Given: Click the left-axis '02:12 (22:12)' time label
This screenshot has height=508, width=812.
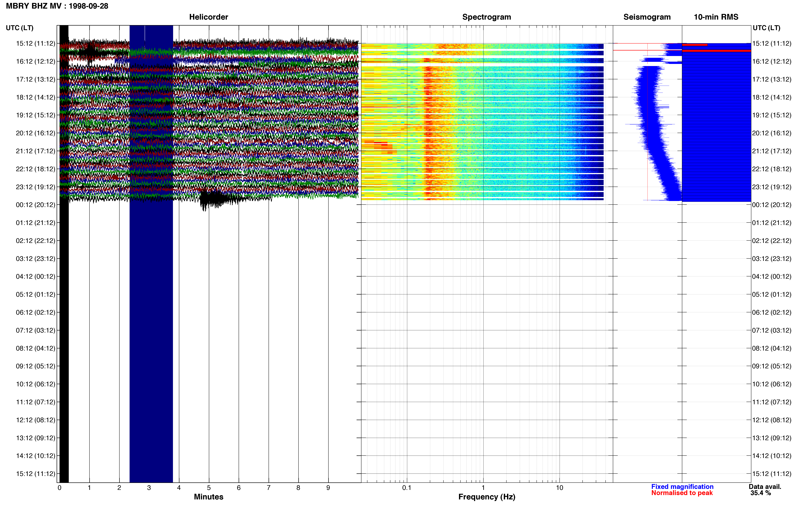Looking at the screenshot, I should (x=36, y=240).
